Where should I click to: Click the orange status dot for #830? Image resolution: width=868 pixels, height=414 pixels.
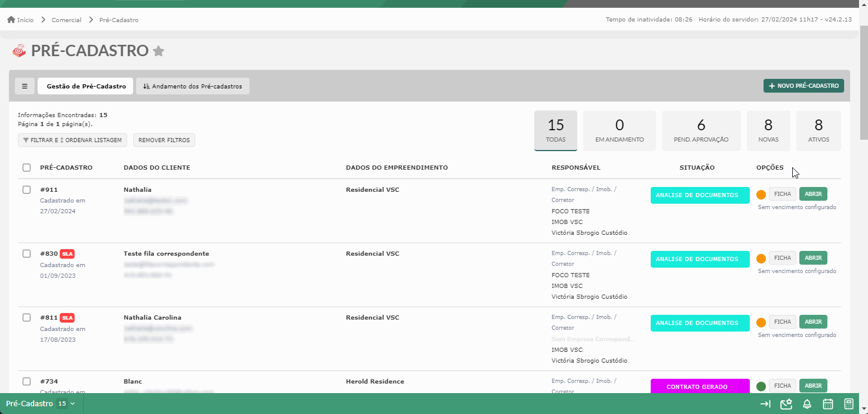click(x=761, y=259)
